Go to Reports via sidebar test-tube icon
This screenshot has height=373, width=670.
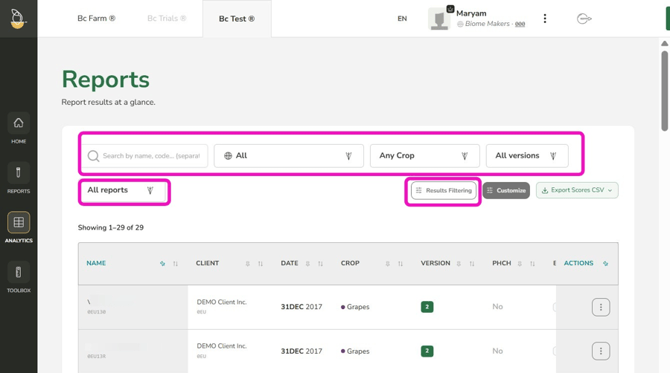(18, 173)
